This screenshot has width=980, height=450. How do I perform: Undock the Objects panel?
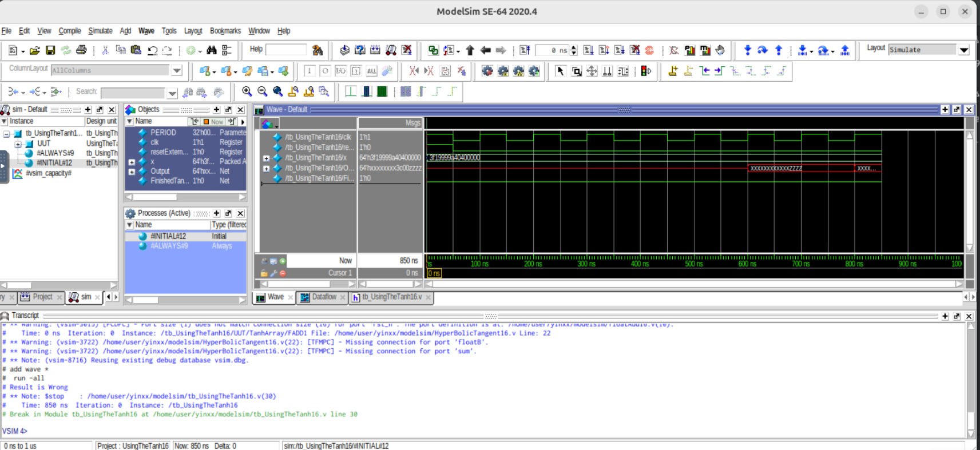pyautogui.click(x=228, y=110)
